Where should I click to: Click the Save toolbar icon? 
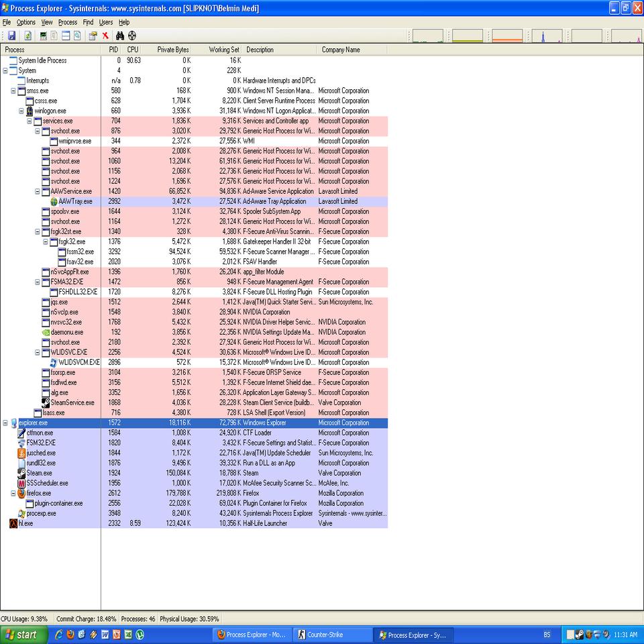(11, 36)
